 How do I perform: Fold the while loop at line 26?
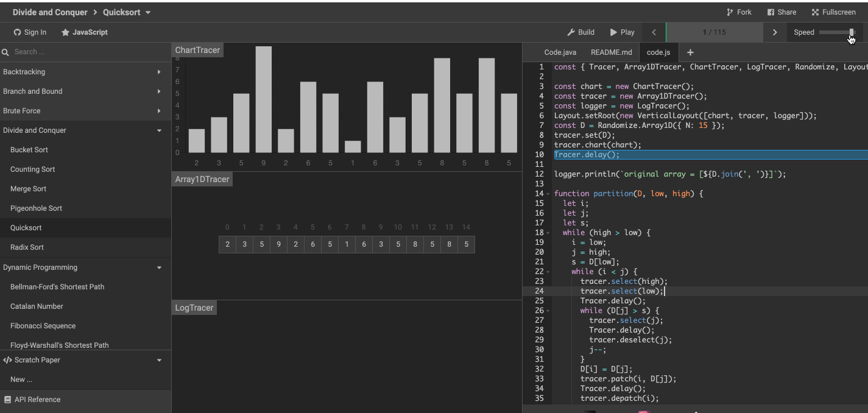[548, 311]
